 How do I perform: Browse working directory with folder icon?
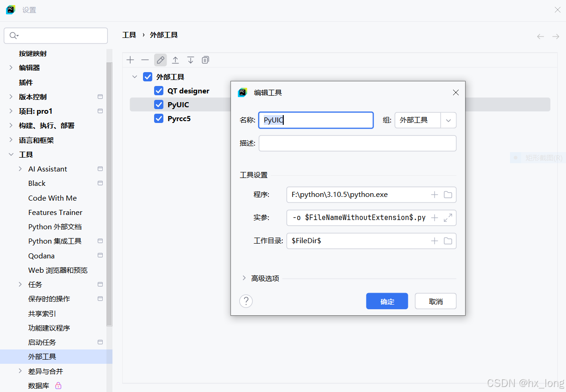pos(448,241)
